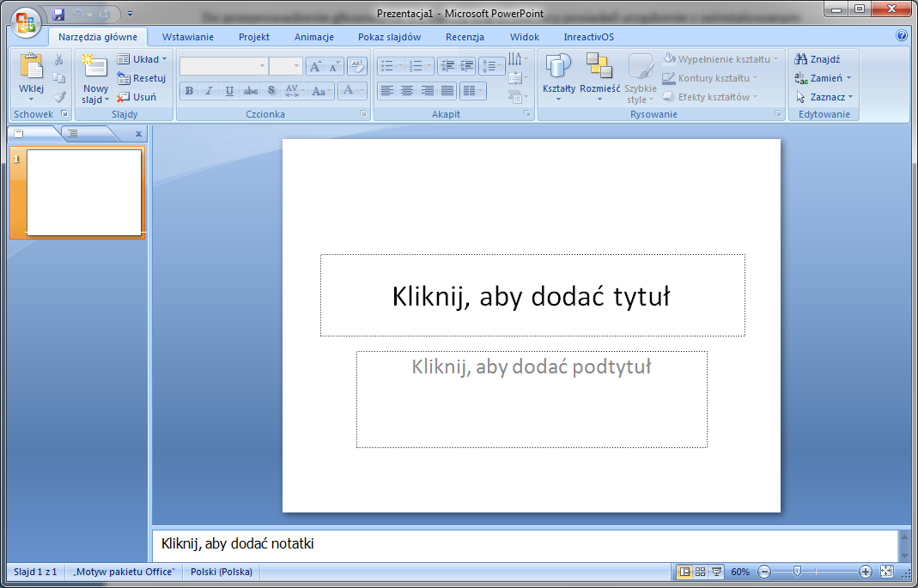Screen dimensions: 918x588
Task: Zoom out with the minus button
Action: 764,572
